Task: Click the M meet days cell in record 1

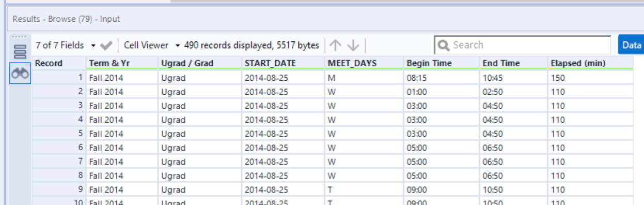Action: pyautogui.click(x=364, y=78)
